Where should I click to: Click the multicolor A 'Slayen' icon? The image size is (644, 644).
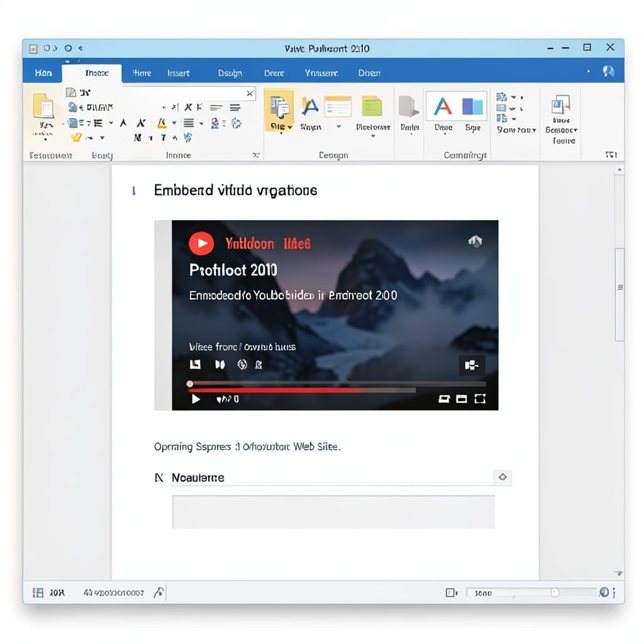tap(310, 106)
